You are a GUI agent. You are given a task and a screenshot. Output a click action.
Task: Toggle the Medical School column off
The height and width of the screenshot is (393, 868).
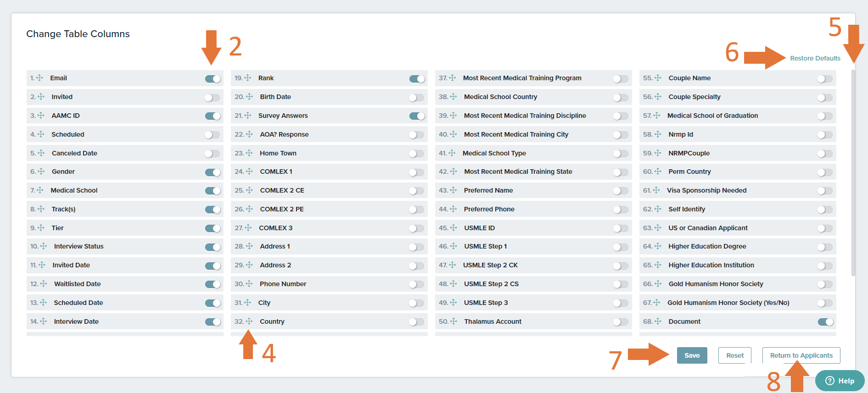[213, 191]
